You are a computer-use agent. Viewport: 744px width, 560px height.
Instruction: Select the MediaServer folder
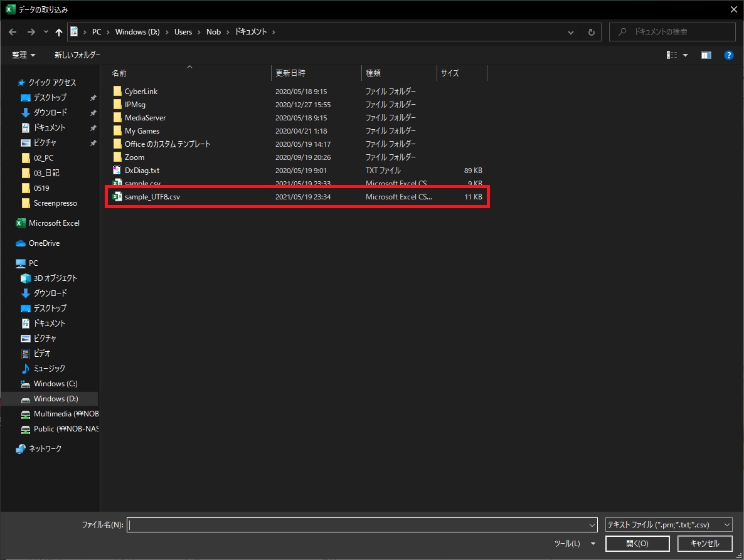[x=145, y=118]
